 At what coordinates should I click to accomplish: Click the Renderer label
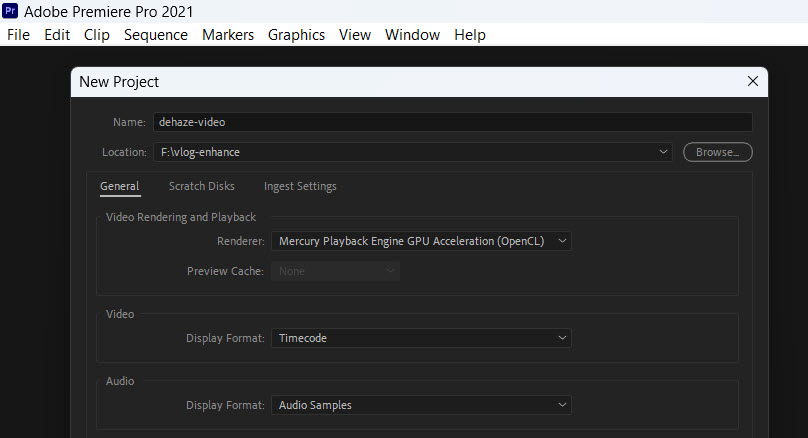pos(241,241)
